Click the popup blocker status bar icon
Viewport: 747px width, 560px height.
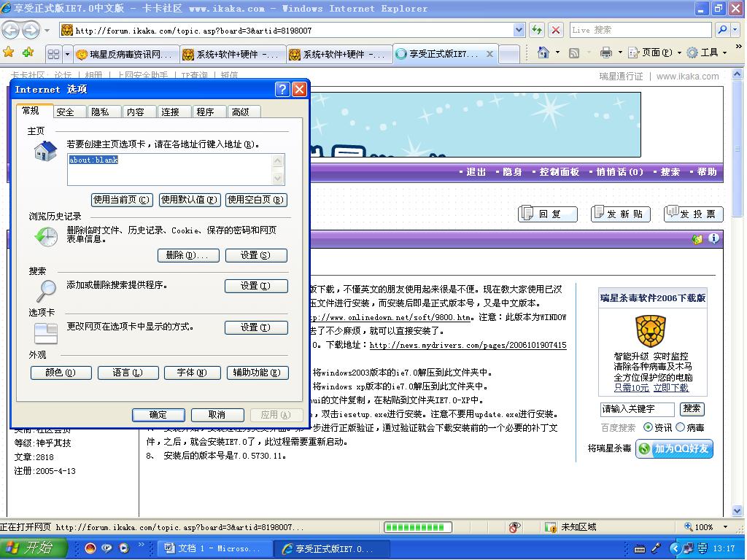coord(514,527)
